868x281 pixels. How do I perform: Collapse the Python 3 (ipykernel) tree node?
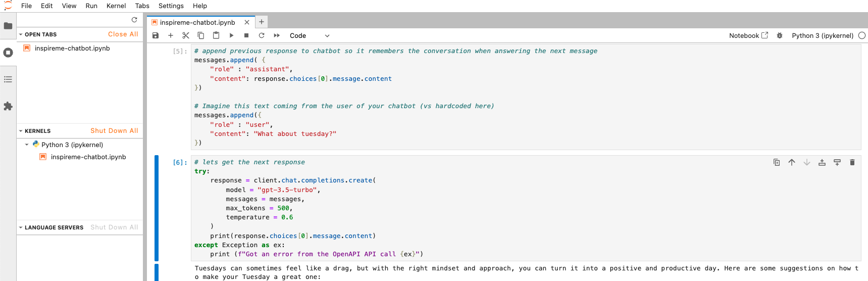pos(27,145)
